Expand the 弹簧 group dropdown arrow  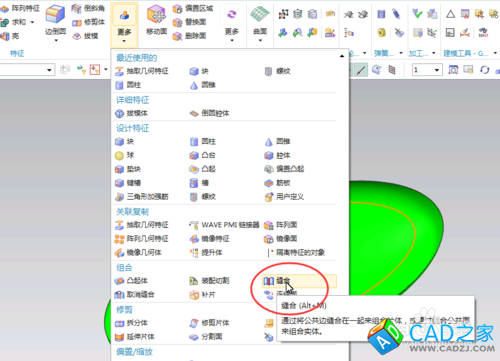401,53
